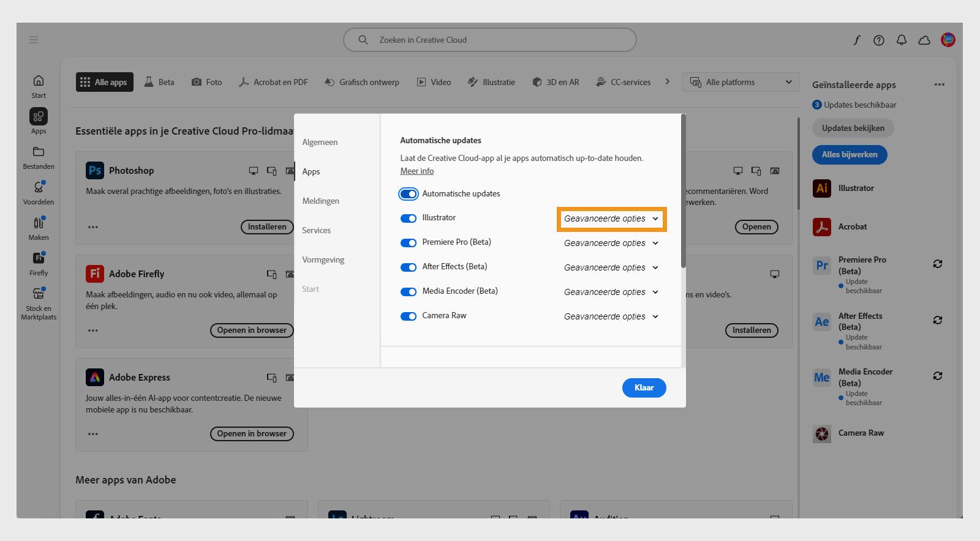Select the Grafisch ontwerp category
The image size is (980, 541).
362,82
